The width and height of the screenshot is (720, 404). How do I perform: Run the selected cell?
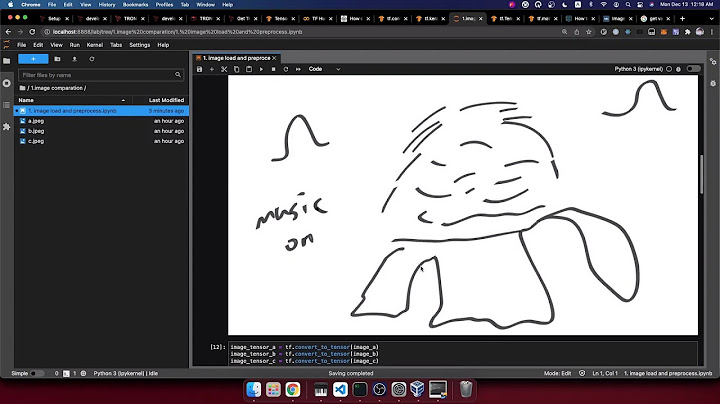(261, 69)
